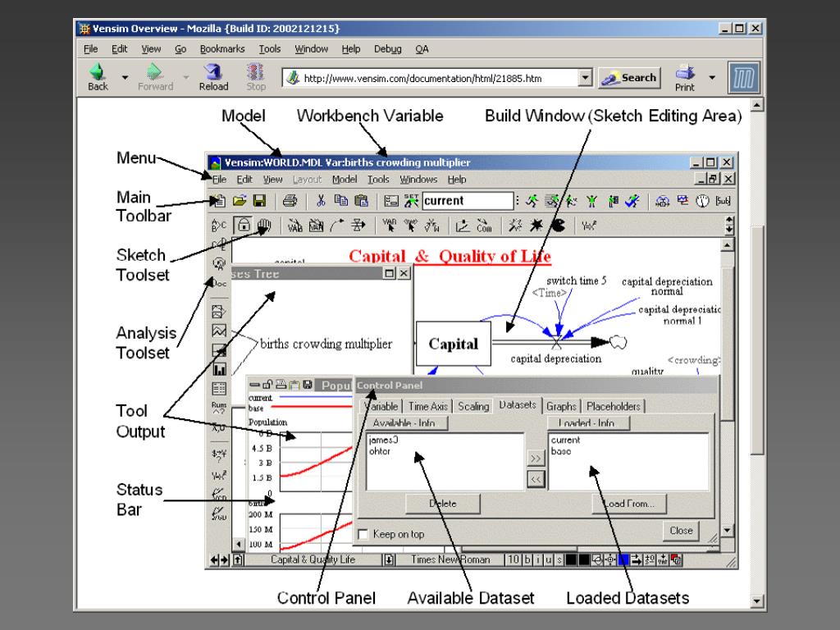Screen dimensions: 840x630
Task: Click the Bar Graph analysis tool icon
Action: click(x=219, y=369)
